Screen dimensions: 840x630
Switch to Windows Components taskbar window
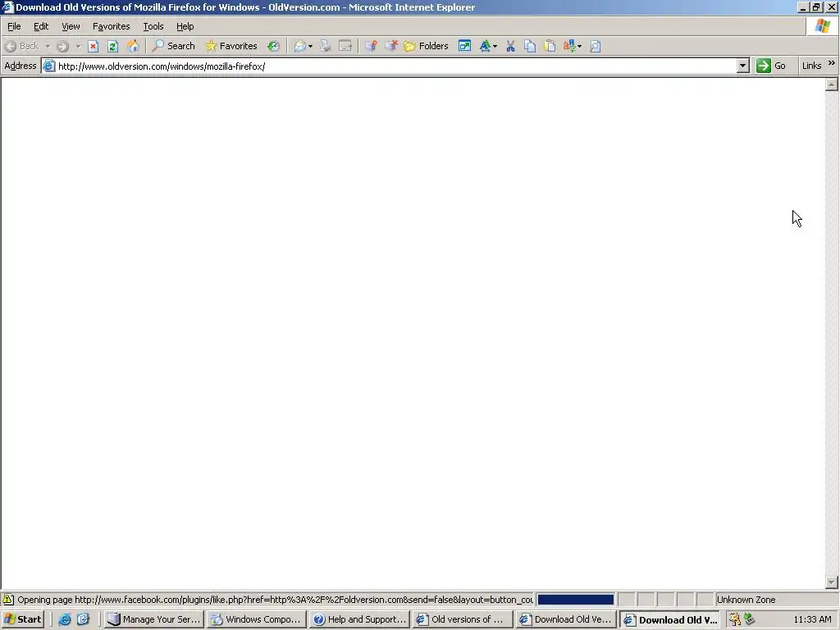coord(256,619)
